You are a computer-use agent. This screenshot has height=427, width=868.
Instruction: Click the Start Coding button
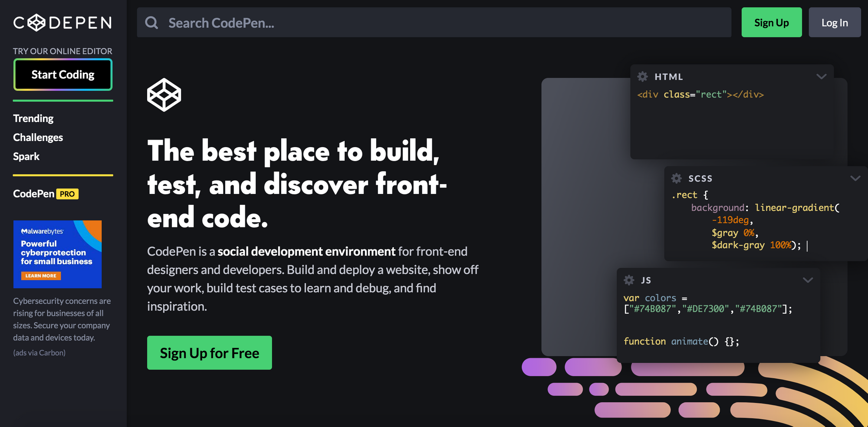click(x=62, y=74)
